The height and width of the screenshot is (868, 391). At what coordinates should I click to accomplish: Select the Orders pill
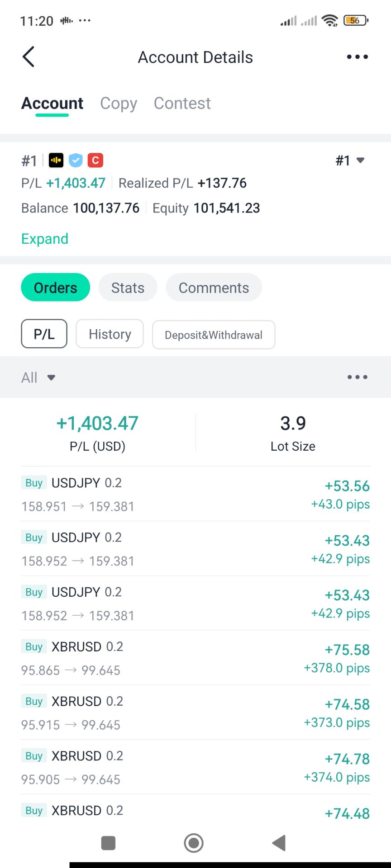[x=56, y=288]
